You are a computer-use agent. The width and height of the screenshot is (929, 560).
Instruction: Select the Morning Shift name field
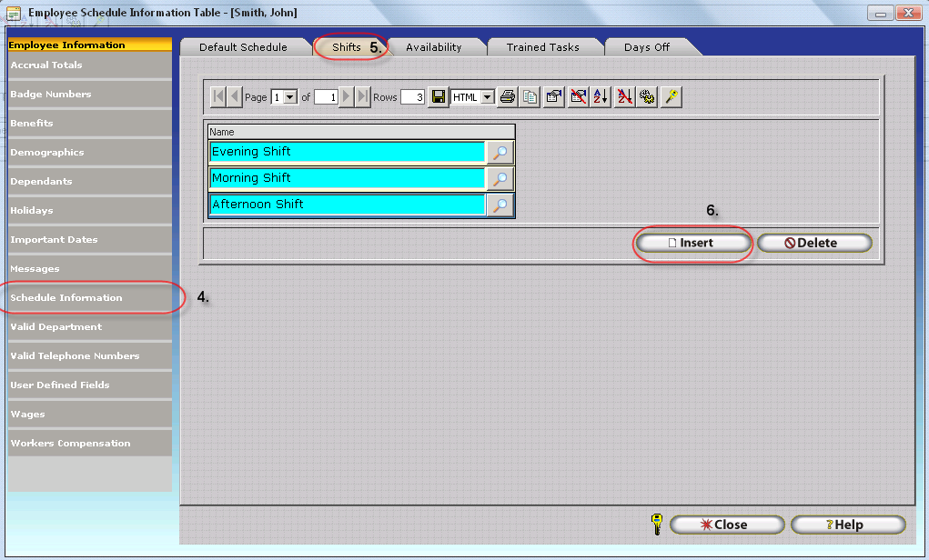pyautogui.click(x=347, y=178)
